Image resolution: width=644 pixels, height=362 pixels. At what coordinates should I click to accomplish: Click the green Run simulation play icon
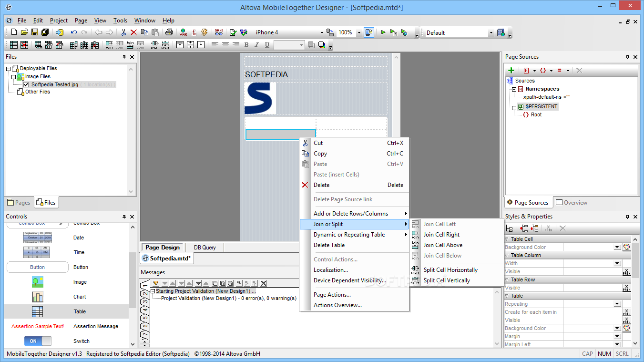coord(383,32)
